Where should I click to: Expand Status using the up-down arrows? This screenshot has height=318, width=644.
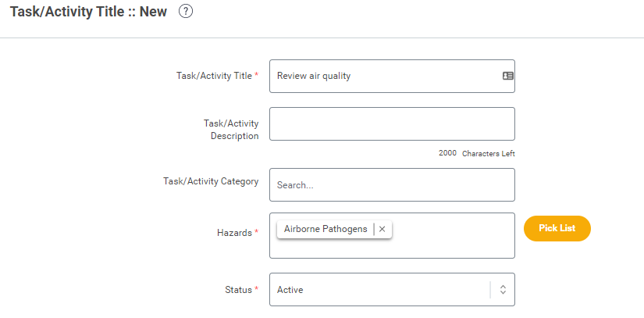pos(503,290)
